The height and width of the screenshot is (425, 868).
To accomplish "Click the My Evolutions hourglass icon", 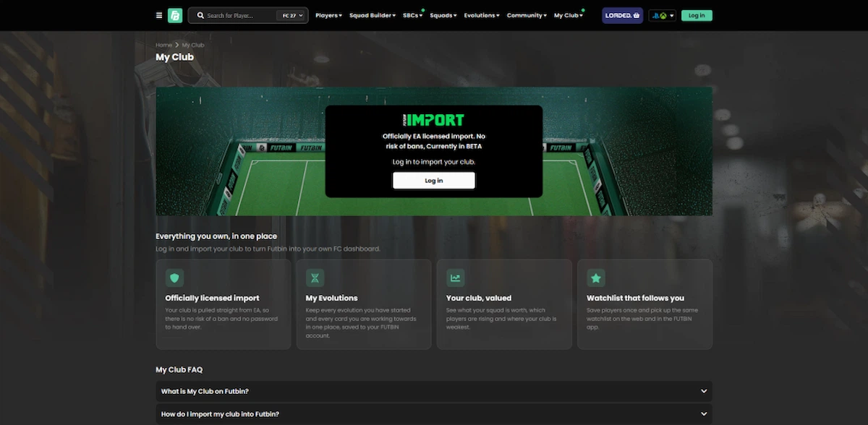I will pyautogui.click(x=315, y=278).
